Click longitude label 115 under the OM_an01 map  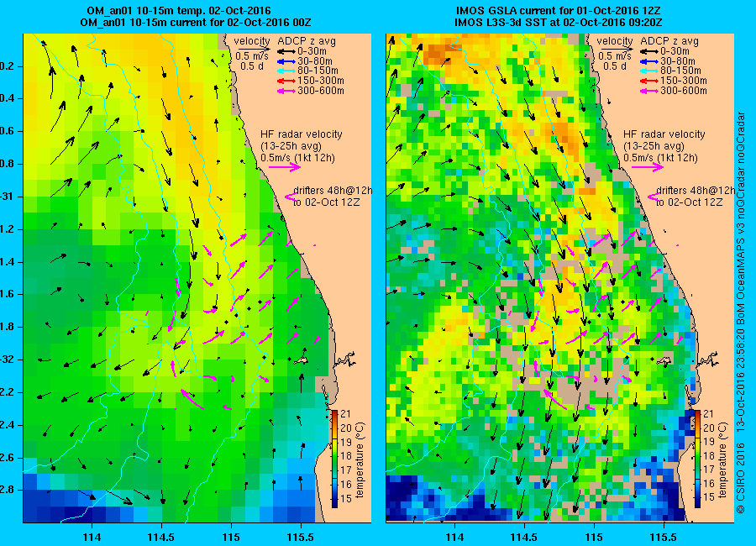click(231, 538)
